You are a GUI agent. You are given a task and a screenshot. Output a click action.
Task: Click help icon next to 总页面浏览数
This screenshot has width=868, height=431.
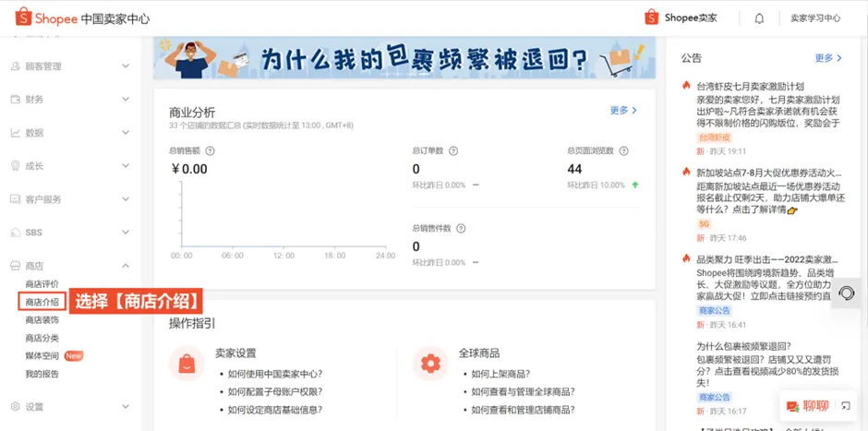pyautogui.click(x=624, y=150)
